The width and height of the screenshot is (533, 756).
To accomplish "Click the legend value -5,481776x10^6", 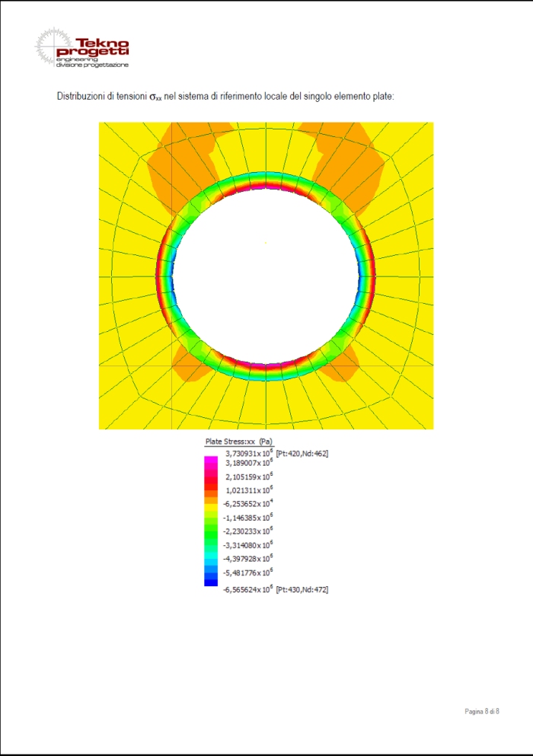I will point(247,573).
